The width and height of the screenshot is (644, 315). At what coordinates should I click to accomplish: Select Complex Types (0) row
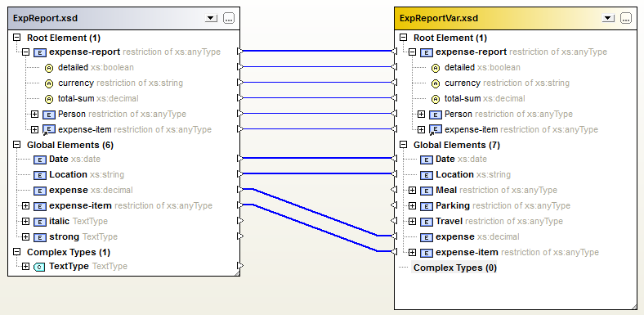click(454, 268)
